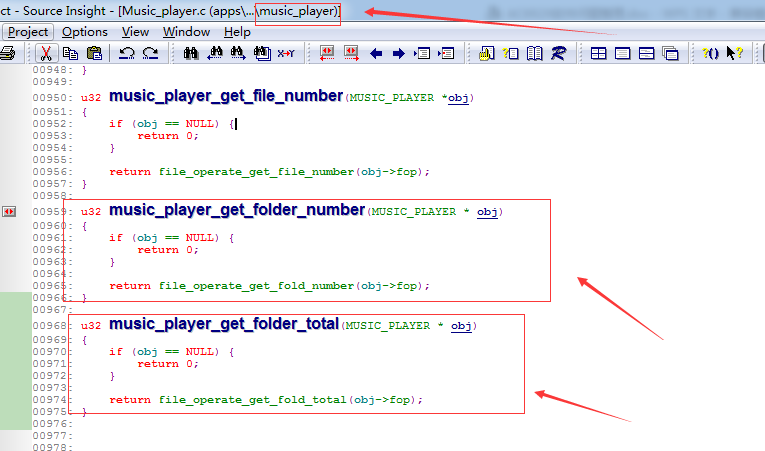The image size is (765, 451).
Task: Click MUSIC_PLAYER type on line 00950
Action: pos(392,98)
